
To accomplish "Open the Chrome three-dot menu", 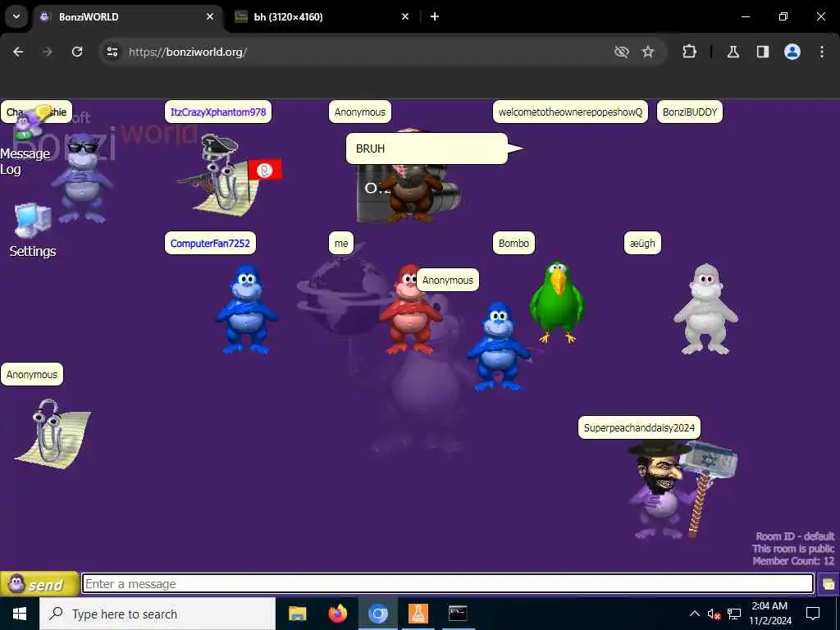I will [822, 52].
